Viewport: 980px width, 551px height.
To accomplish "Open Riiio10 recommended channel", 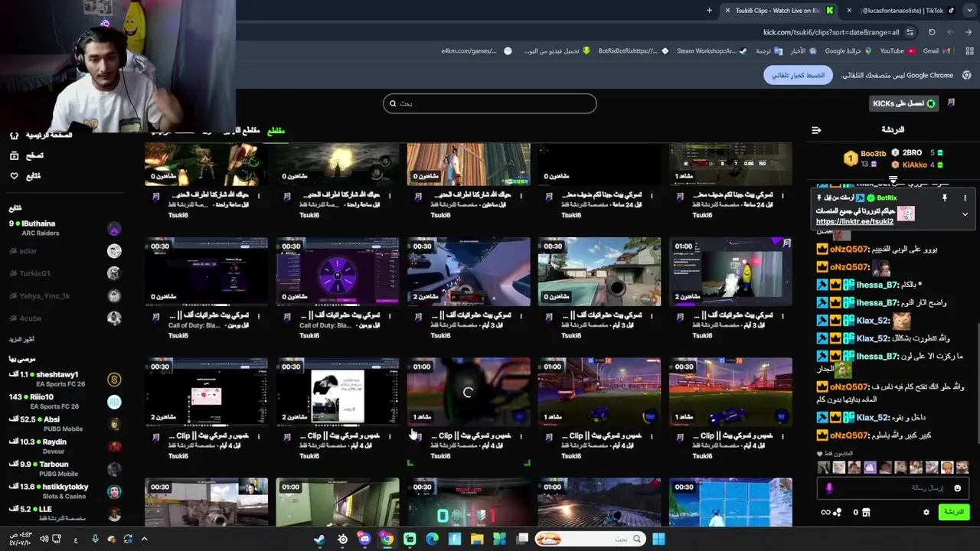I will point(65,401).
